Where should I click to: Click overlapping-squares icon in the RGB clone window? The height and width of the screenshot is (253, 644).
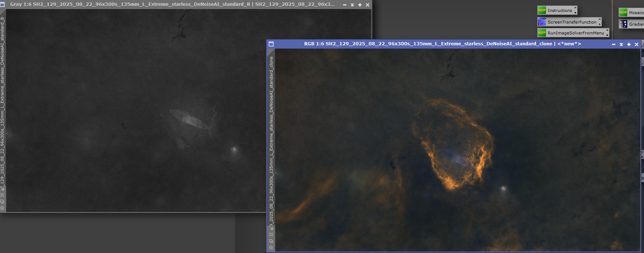click(x=271, y=241)
